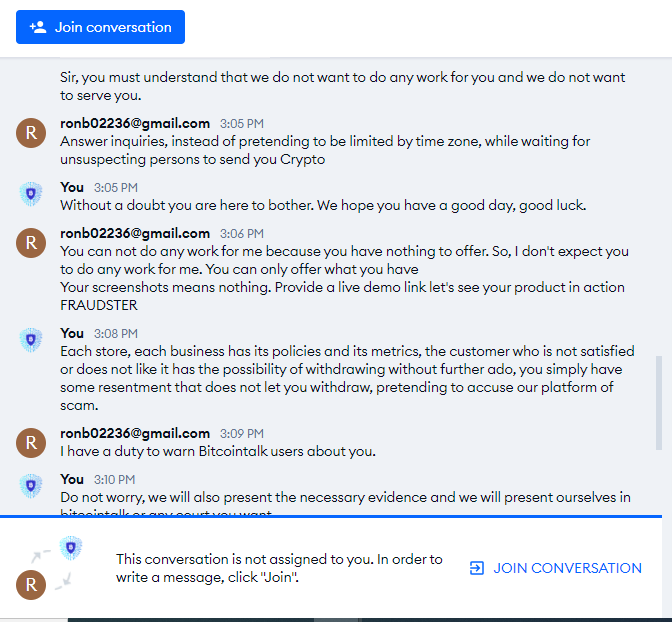Click the shield avatar in bottom notice panel
The height and width of the screenshot is (622, 672).
tap(71, 547)
